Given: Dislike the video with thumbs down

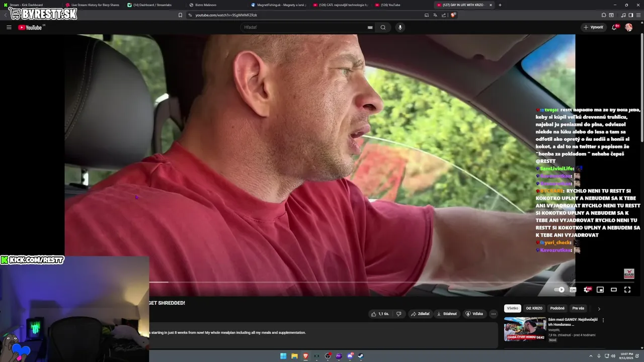Looking at the screenshot, I should (398, 314).
